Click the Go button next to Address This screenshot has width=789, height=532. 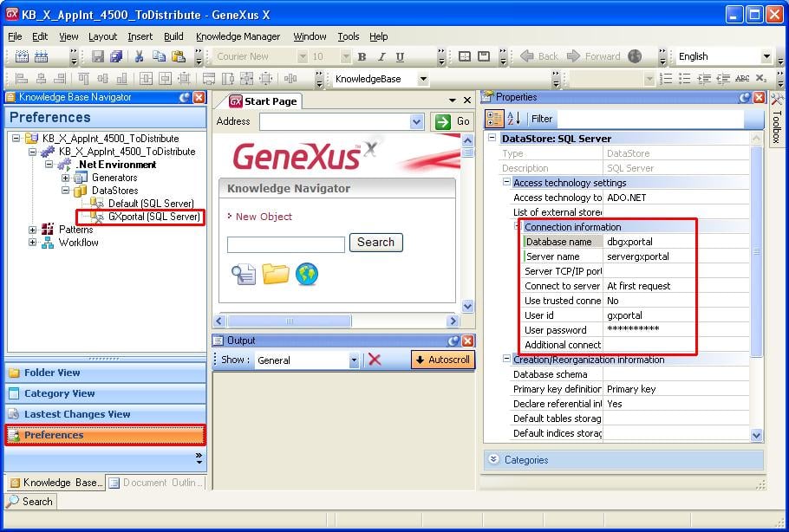[453, 122]
